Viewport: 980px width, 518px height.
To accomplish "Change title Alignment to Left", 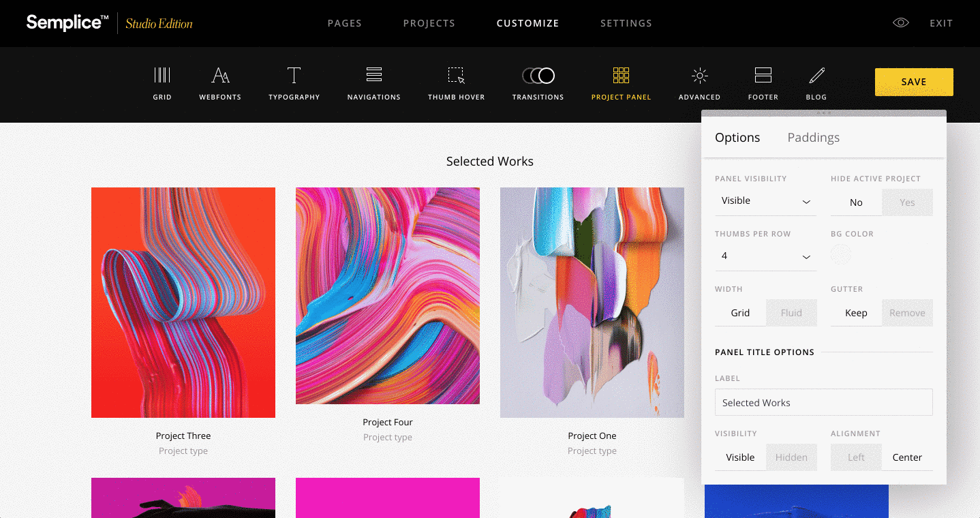I will tap(856, 457).
